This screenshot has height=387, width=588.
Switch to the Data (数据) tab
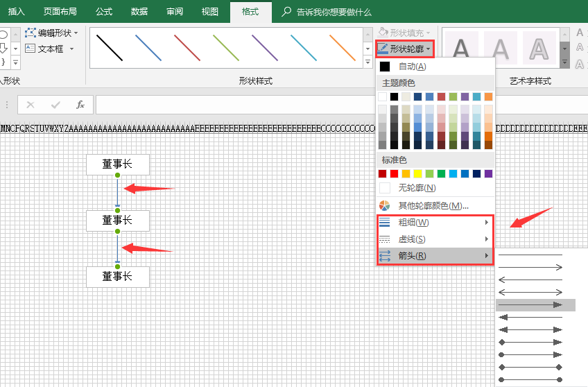tap(139, 12)
